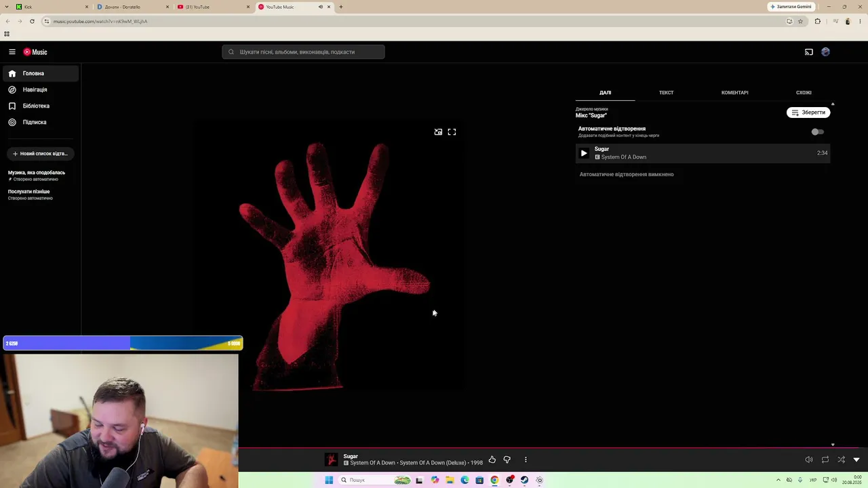Create a new playlist
This screenshot has width=868, height=488.
(40, 153)
